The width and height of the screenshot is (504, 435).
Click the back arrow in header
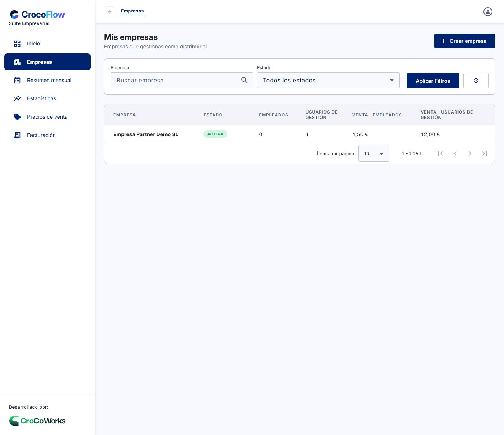coord(110,12)
